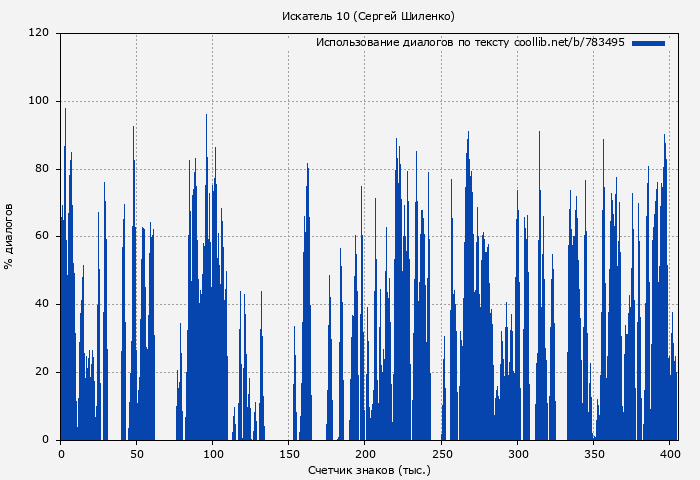Click the x-axis tick label 50
Image resolution: width=700 pixels, height=480 pixels.
click(137, 454)
